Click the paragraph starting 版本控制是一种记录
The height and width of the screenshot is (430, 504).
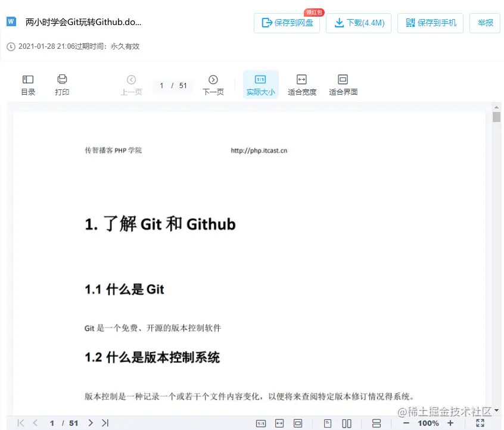coord(249,396)
